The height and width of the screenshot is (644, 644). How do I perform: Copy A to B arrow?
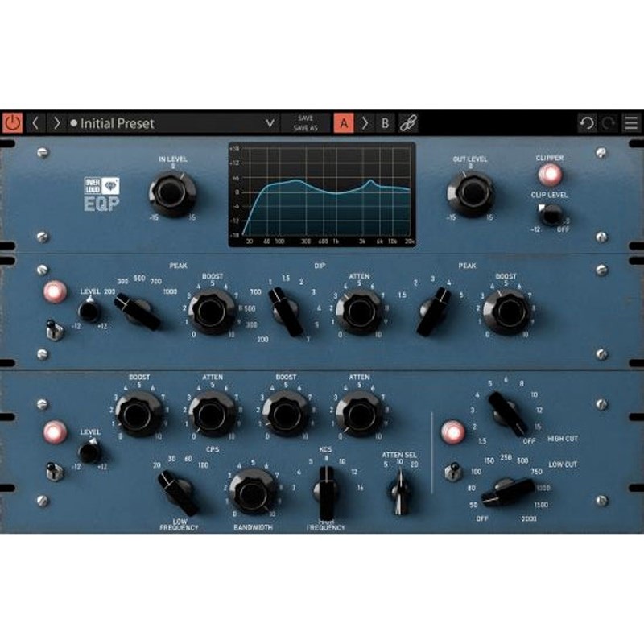click(x=365, y=123)
